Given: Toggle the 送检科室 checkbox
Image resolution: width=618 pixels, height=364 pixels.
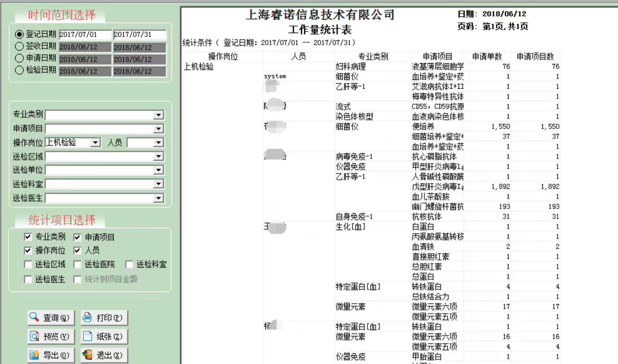Looking at the screenshot, I should click(129, 265).
